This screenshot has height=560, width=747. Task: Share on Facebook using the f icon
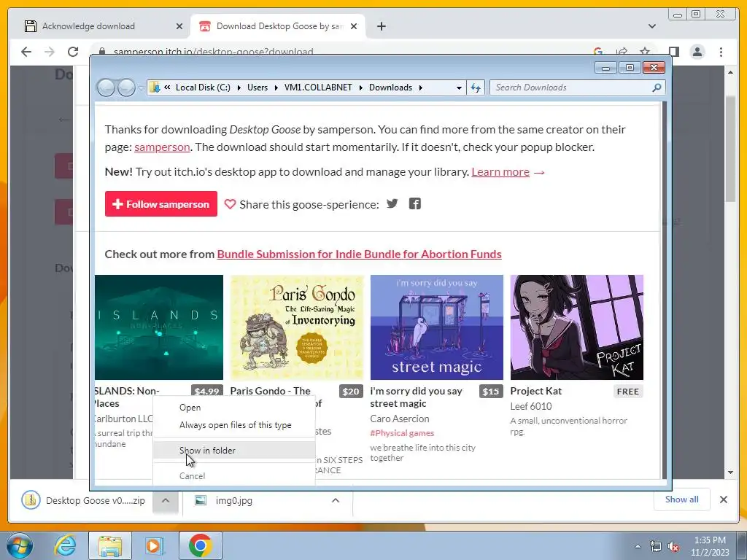pyautogui.click(x=415, y=204)
